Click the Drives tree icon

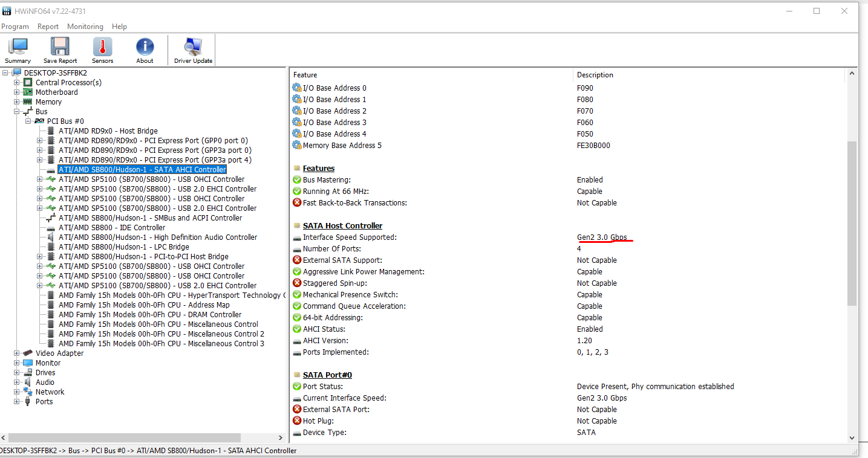pyautogui.click(x=28, y=372)
